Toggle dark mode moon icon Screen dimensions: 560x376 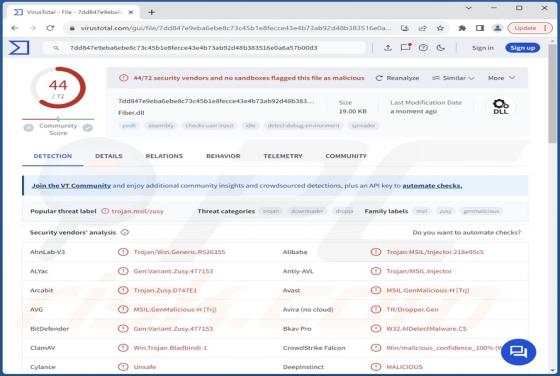441,47
